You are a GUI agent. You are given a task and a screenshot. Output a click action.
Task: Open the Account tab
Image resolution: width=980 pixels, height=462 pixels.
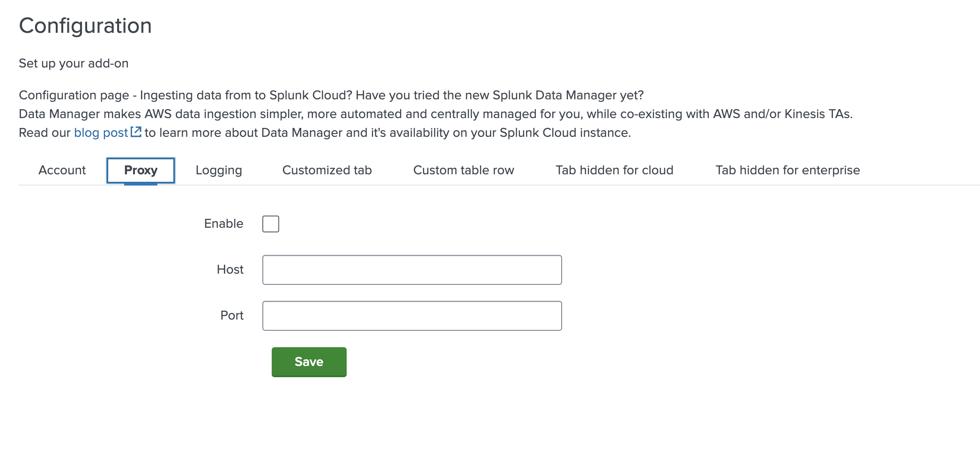point(62,170)
